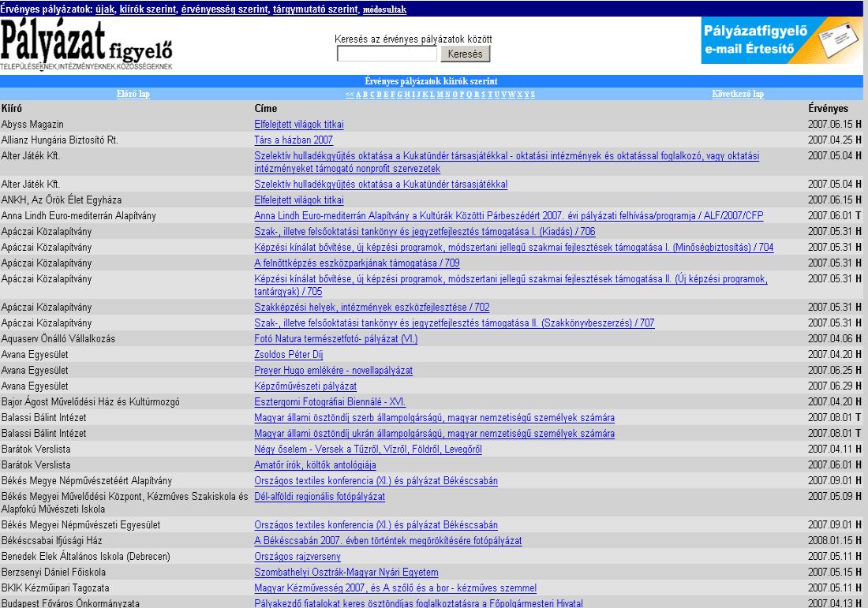
Task: Open the Magyar állami ösztöndíj szerb állampolgárságú link
Action: pos(435,418)
